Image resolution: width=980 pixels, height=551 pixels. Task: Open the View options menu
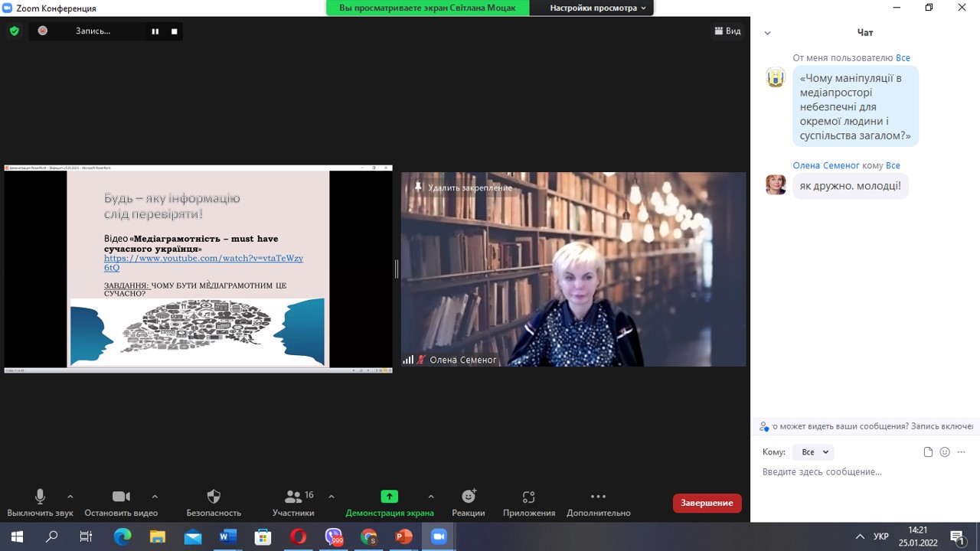tap(727, 31)
